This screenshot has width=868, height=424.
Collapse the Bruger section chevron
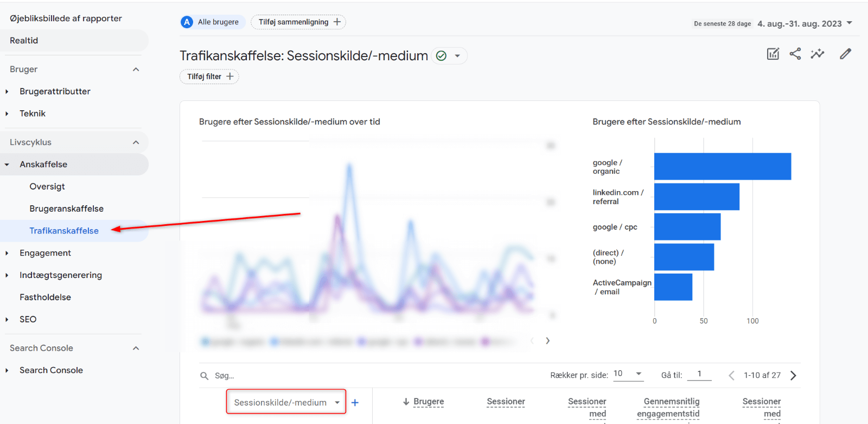136,69
